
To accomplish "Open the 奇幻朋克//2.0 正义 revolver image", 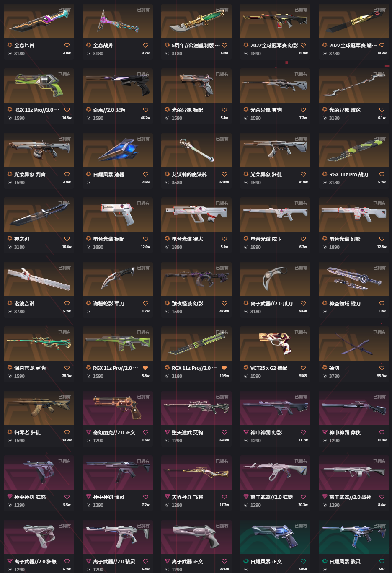I will coord(118,408).
